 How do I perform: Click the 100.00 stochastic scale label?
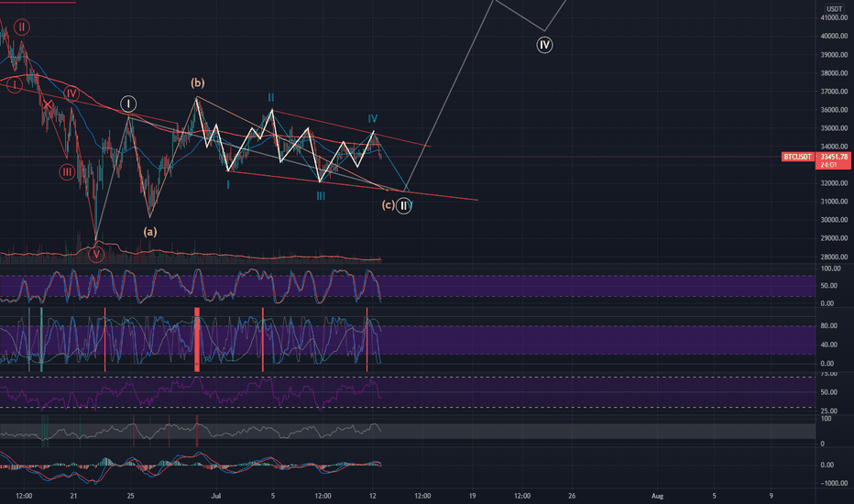[830, 269]
